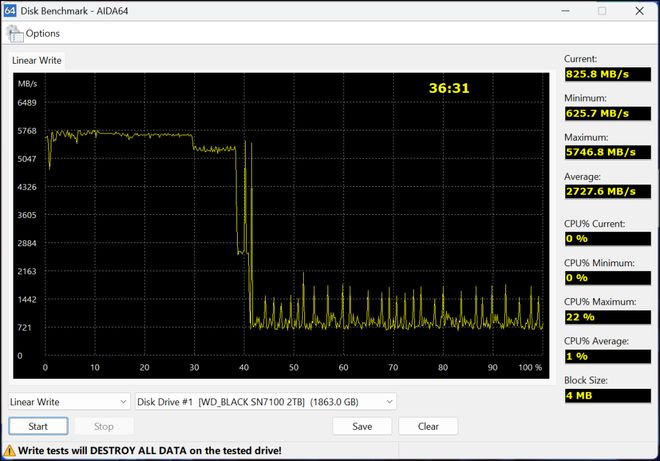Clear the benchmark graph
Screen dimensions: 660x461
coord(428,426)
